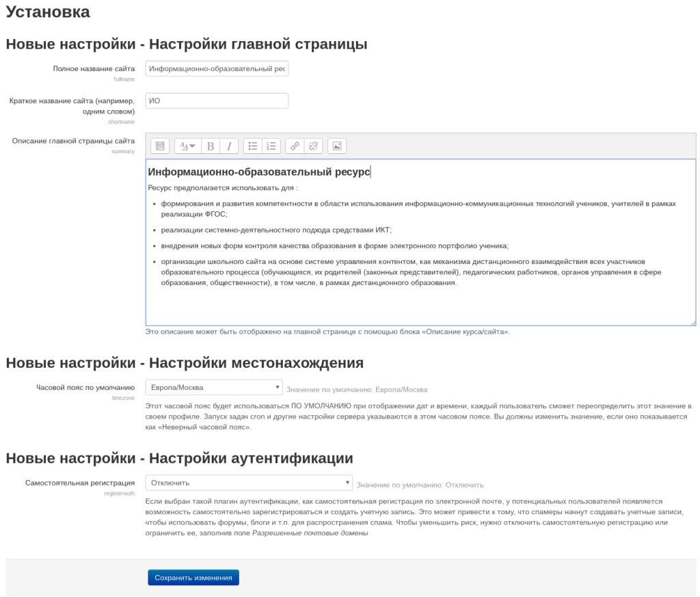700x597 pixels.
Task: Click the Установка page title
Action: [x=49, y=12]
